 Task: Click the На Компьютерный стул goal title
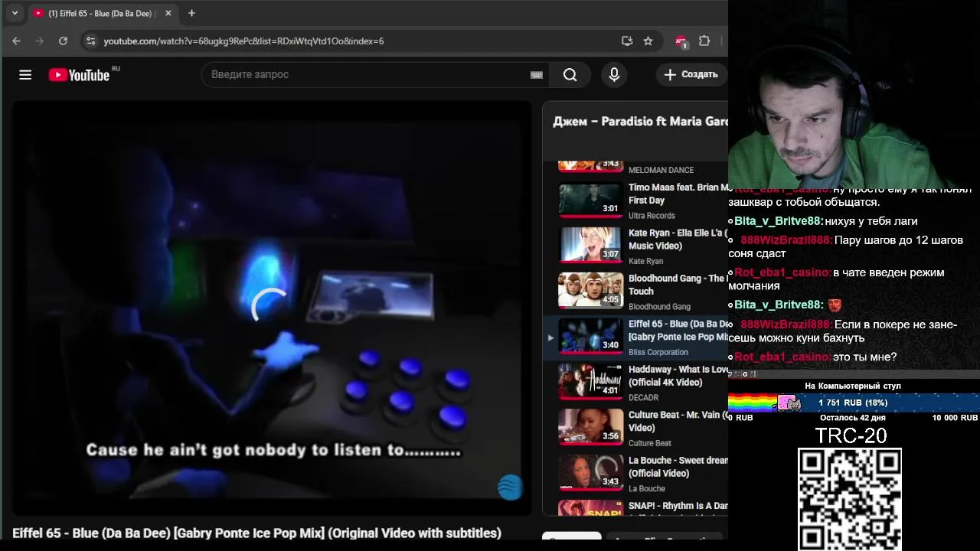click(853, 386)
